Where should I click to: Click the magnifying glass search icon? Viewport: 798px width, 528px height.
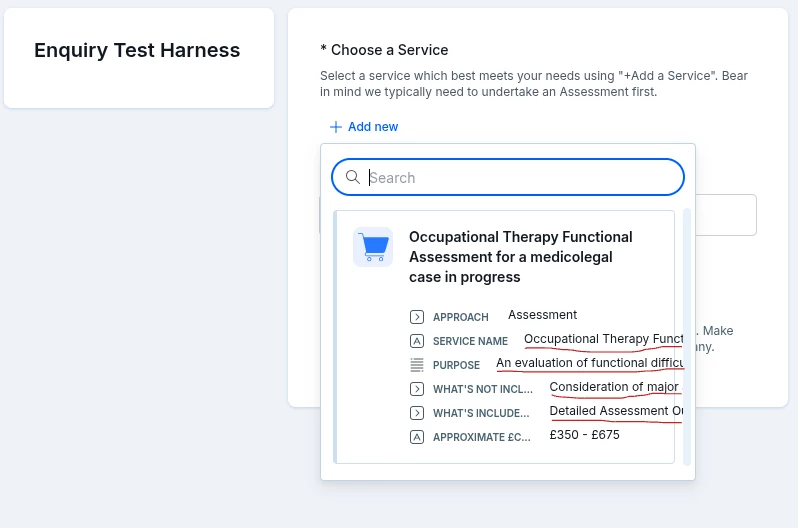pos(353,177)
